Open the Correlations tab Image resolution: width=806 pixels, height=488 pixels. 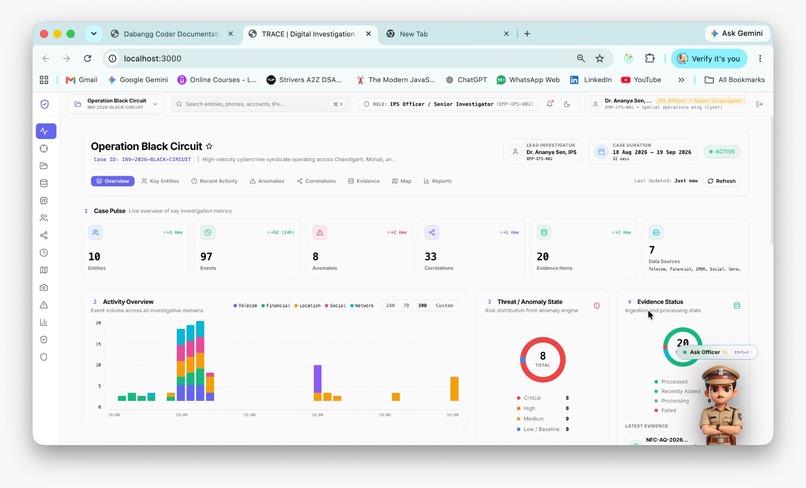(316, 181)
